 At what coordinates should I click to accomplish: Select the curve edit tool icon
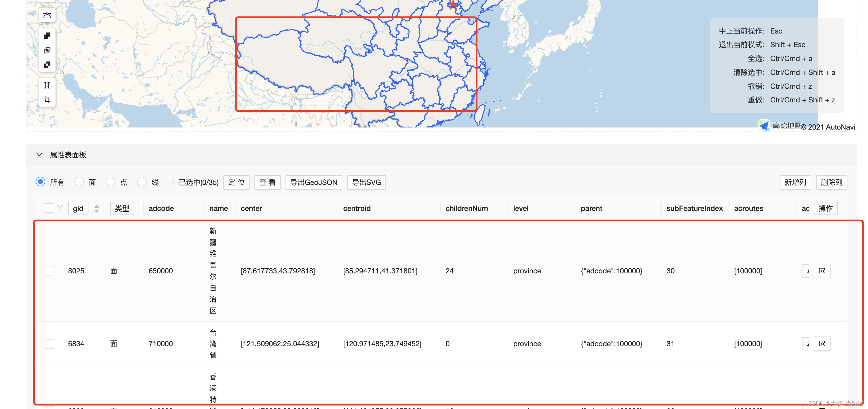[47, 15]
